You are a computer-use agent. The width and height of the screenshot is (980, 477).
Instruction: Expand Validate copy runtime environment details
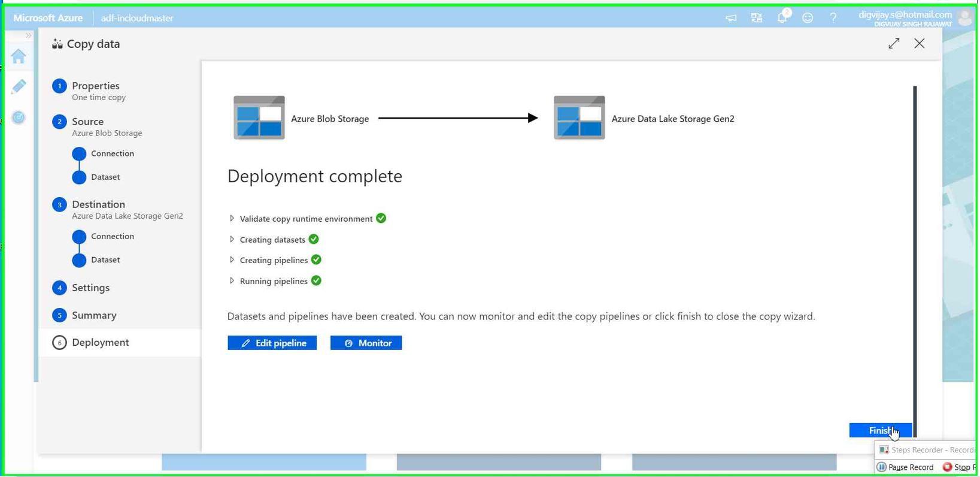tap(232, 219)
